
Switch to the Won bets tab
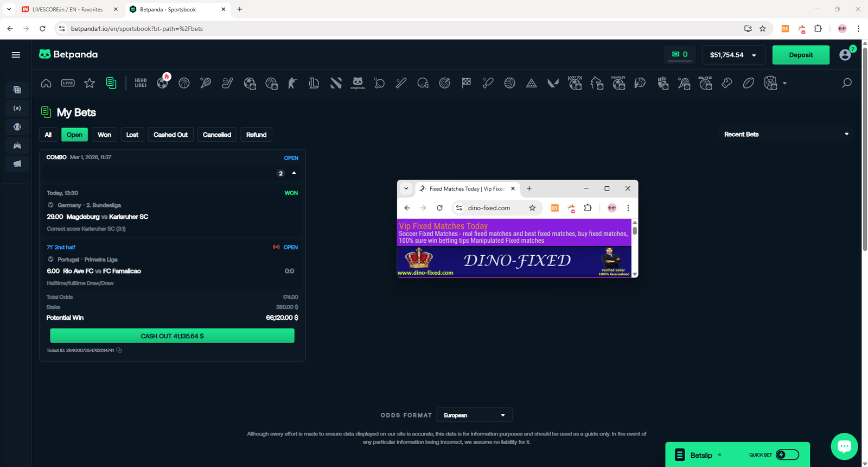tap(104, 135)
